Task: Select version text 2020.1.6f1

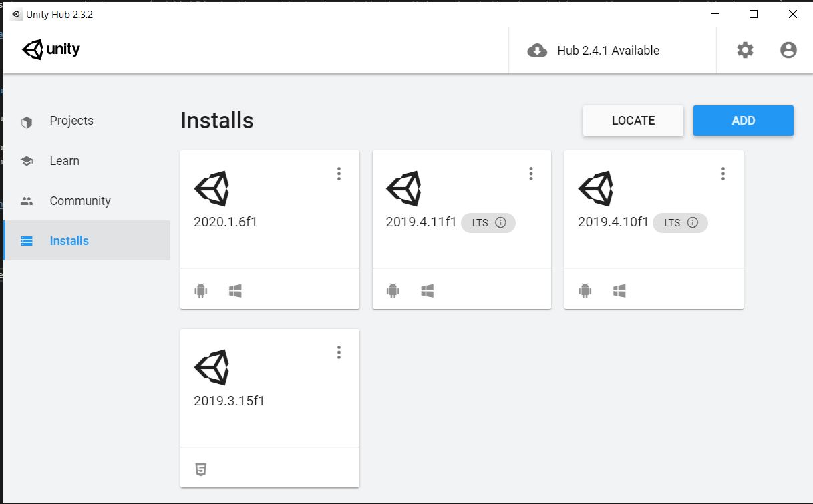Action: click(226, 222)
